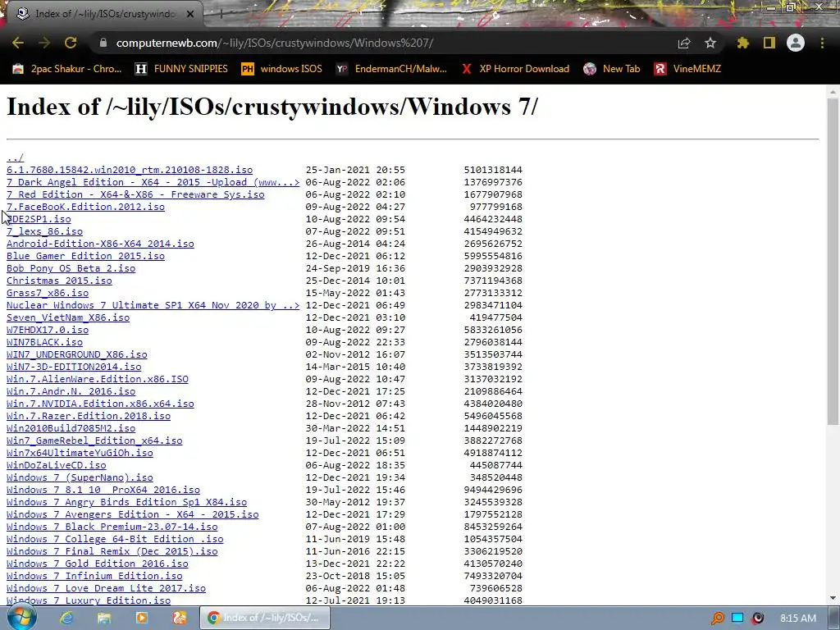Bookmark this page with the star icon
The image size is (840, 630).
[710, 43]
